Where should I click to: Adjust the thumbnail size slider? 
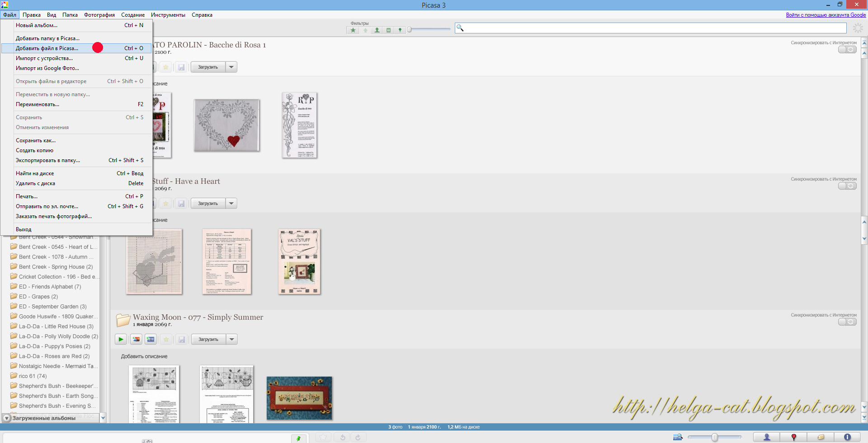[x=715, y=437]
